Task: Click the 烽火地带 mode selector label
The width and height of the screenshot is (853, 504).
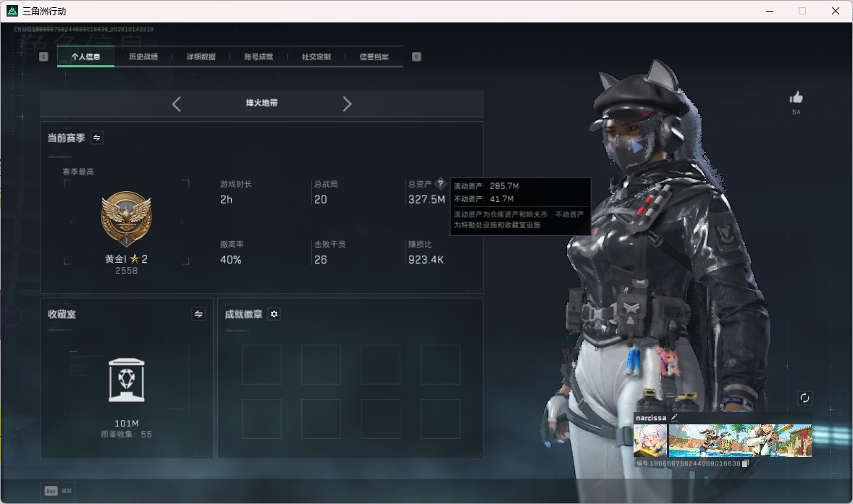Action: click(261, 103)
